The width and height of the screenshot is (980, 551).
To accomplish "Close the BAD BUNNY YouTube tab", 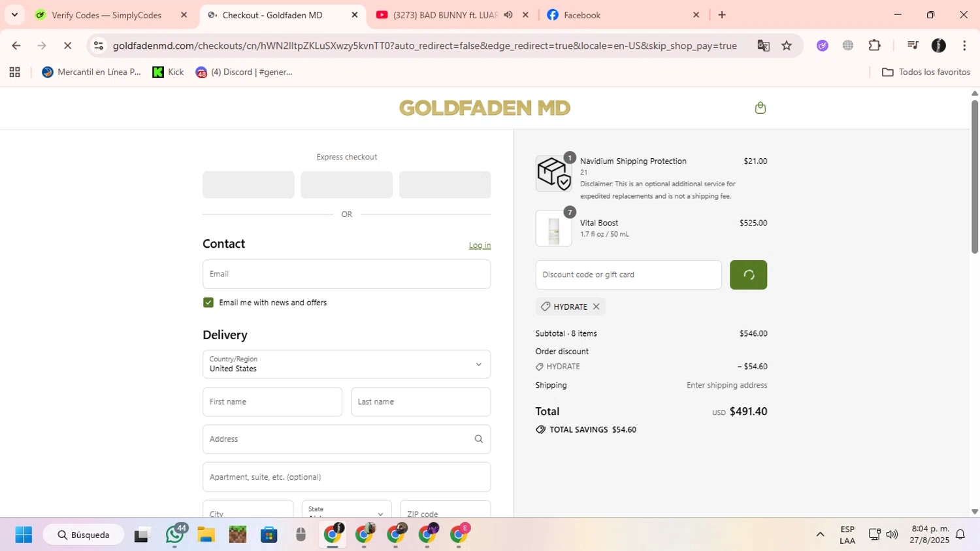I will click(525, 15).
